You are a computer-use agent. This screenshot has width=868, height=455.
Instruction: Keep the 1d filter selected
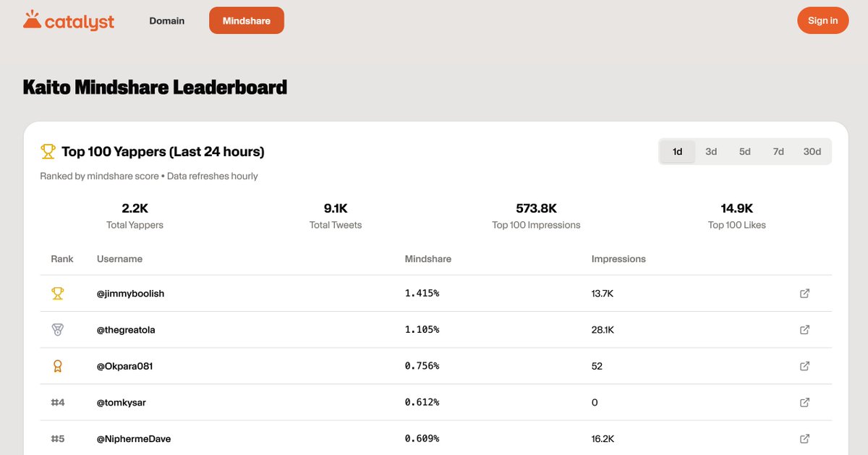point(677,151)
